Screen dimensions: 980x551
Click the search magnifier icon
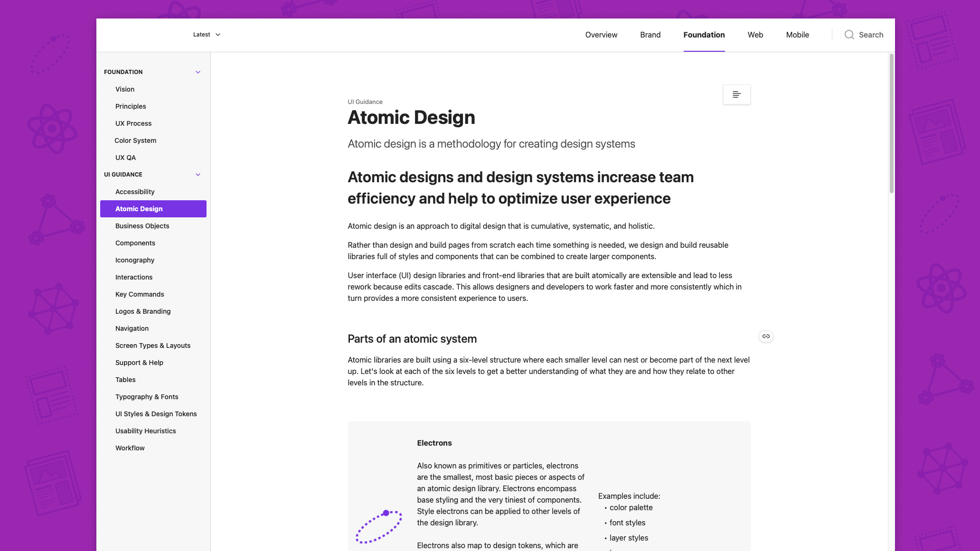849,35
